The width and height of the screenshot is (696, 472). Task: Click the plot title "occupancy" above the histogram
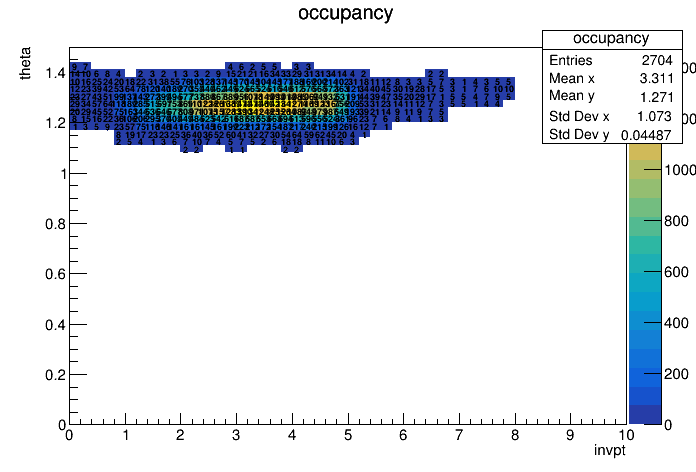point(345,13)
